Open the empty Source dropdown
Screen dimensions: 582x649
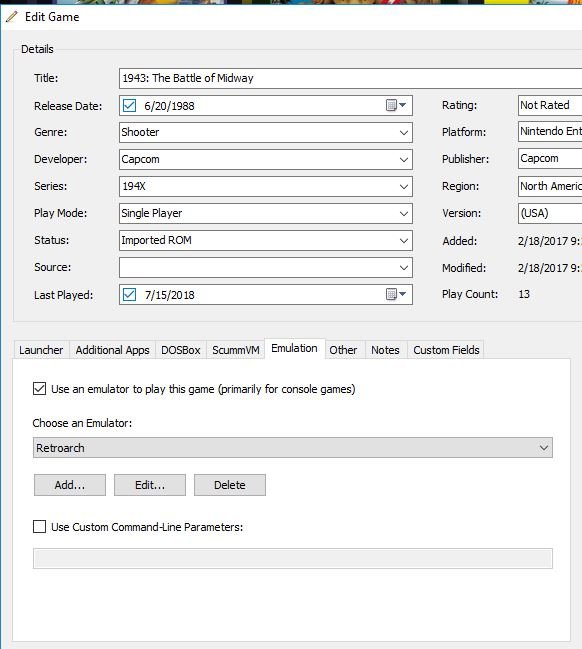click(266, 267)
